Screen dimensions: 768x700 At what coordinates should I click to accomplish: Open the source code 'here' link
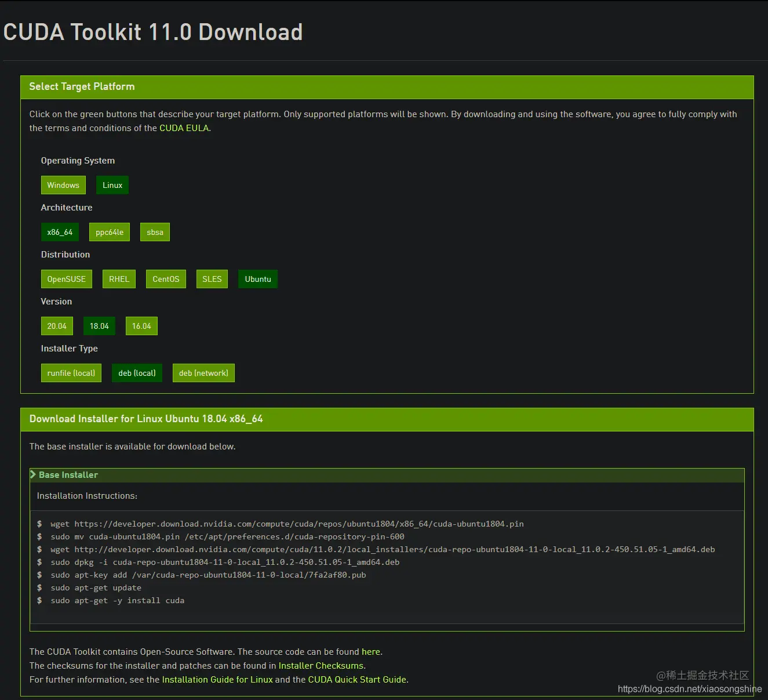pyautogui.click(x=371, y=652)
